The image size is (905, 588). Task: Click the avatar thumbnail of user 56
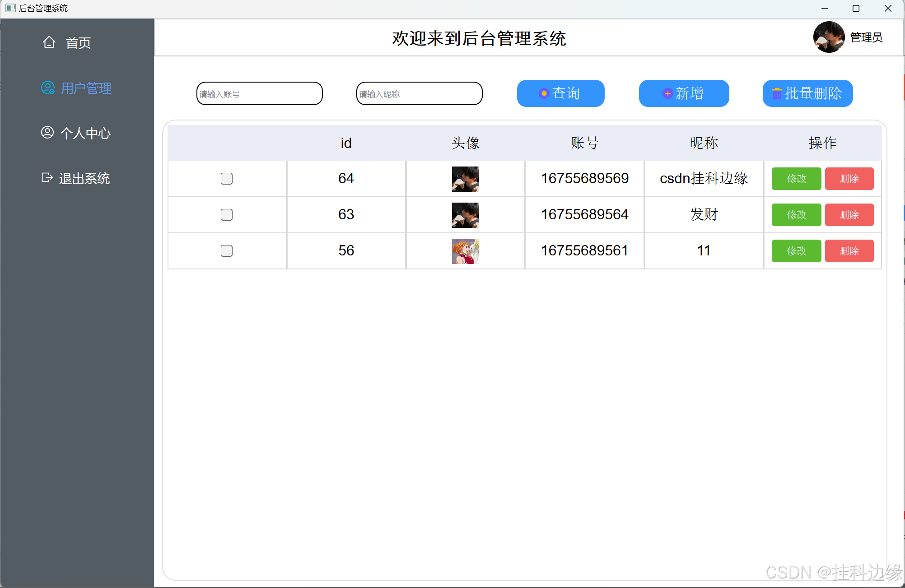click(465, 251)
